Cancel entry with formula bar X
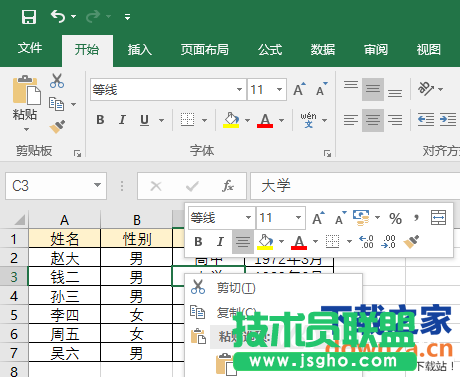Image resolution: width=460 pixels, height=377 pixels. (156, 186)
